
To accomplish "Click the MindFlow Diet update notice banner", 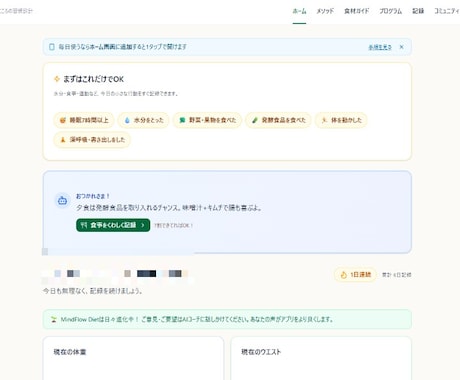I will pos(227,319).
